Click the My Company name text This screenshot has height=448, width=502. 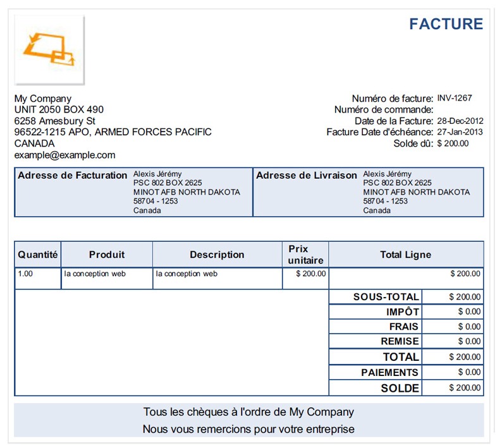(43, 99)
